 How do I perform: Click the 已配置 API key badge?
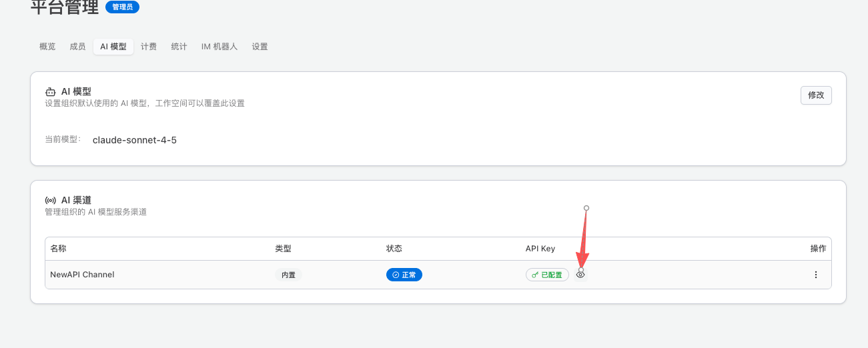[547, 275]
